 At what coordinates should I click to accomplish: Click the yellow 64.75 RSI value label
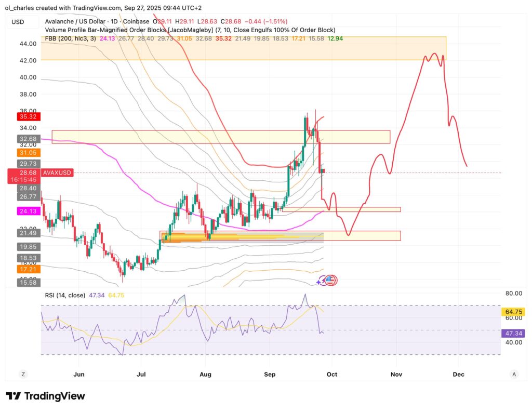click(513, 312)
